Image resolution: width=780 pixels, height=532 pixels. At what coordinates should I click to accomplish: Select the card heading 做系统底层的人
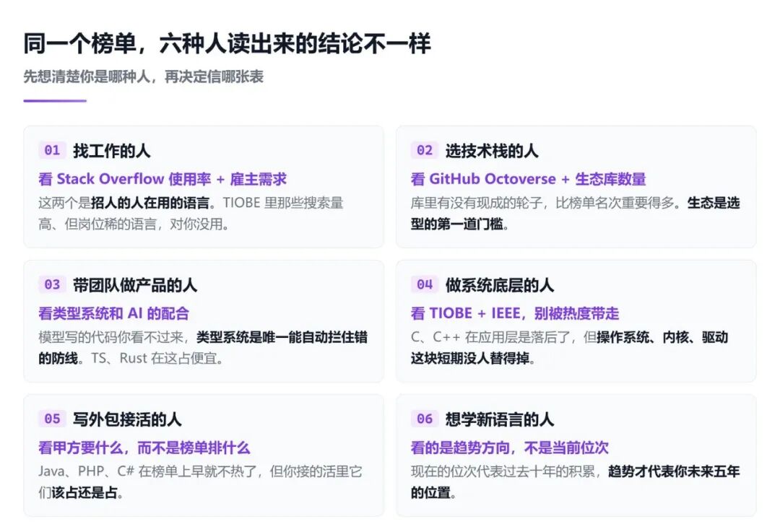[500, 285]
